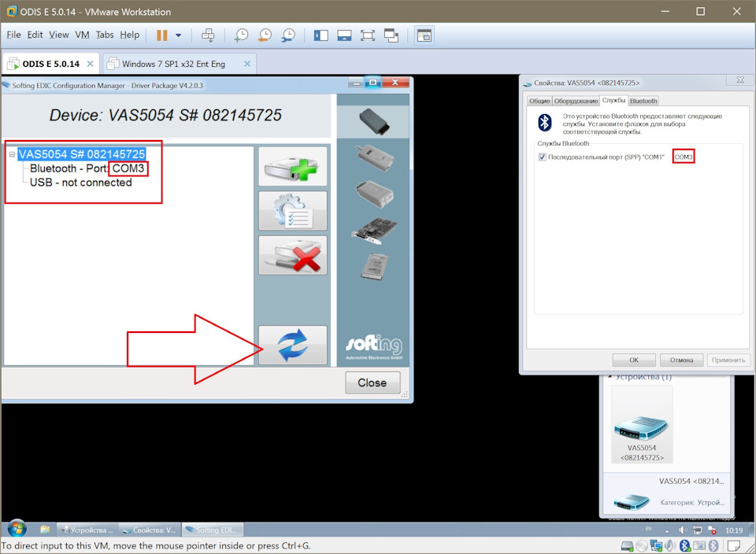Open the VM menu

coord(82,35)
